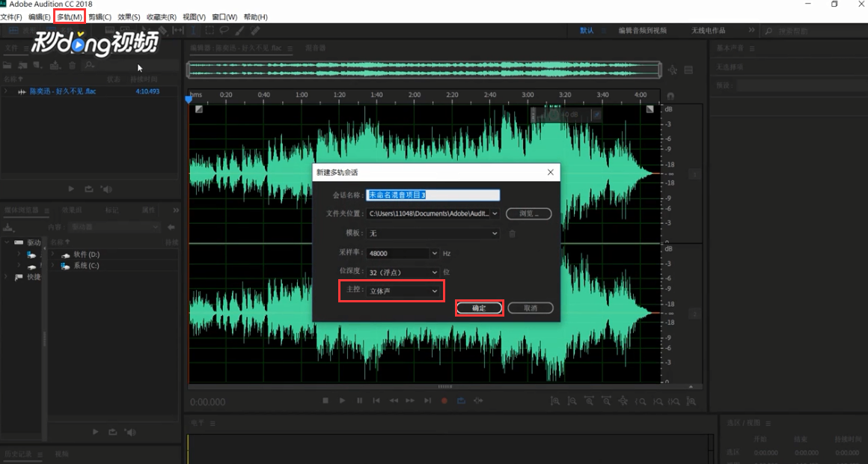Click the blue playhead marker on timeline
Screen dimensions: 868x464
pyautogui.click(x=189, y=100)
